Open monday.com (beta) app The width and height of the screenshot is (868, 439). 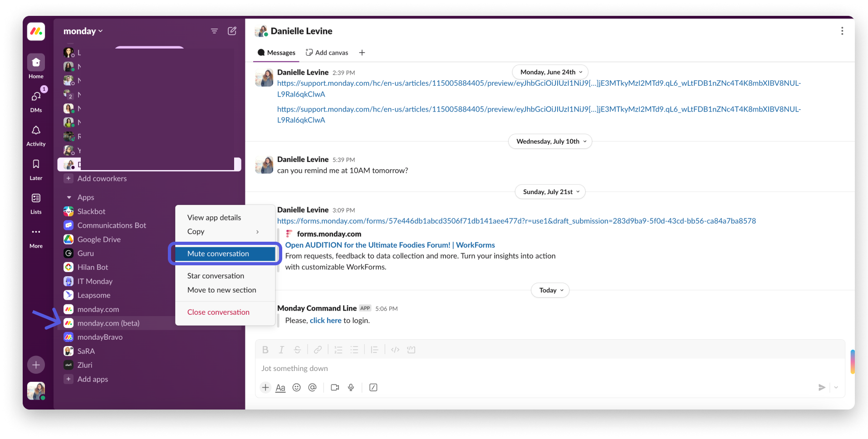pyautogui.click(x=108, y=323)
